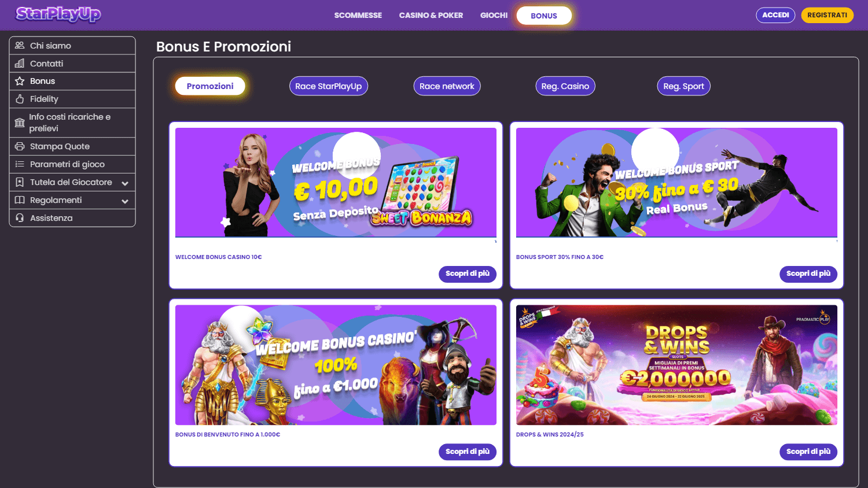The height and width of the screenshot is (488, 868).
Task: Select the Reg. Casino tab
Action: pos(565,86)
